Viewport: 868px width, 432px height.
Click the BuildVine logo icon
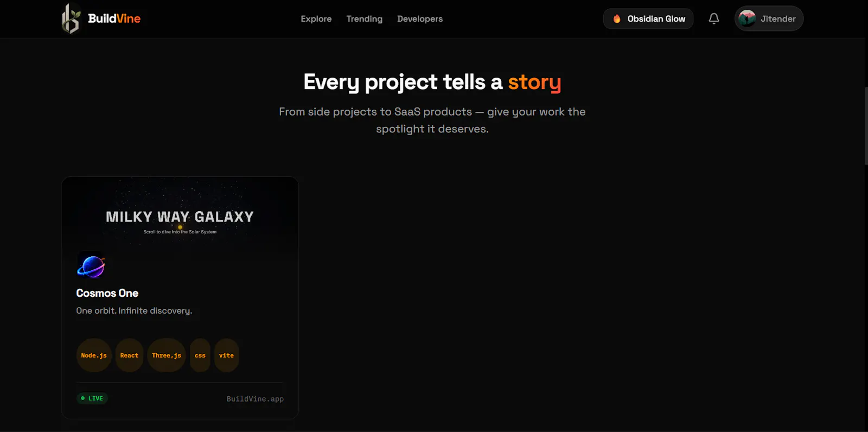[x=71, y=18]
